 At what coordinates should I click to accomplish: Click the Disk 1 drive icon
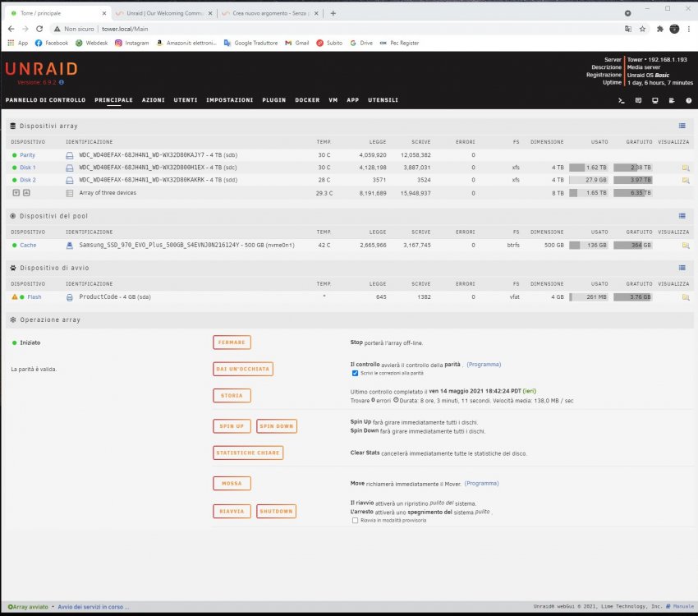[x=70, y=168]
